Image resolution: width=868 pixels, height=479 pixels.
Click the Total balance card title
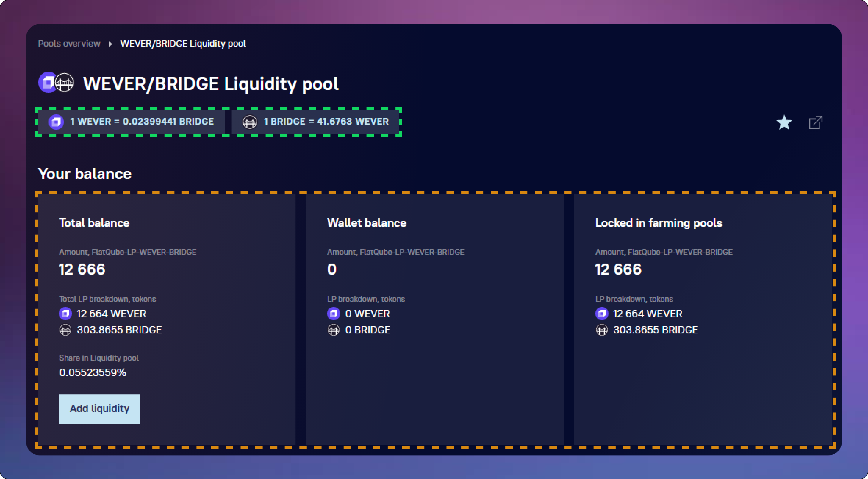click(x=94, y=223)
